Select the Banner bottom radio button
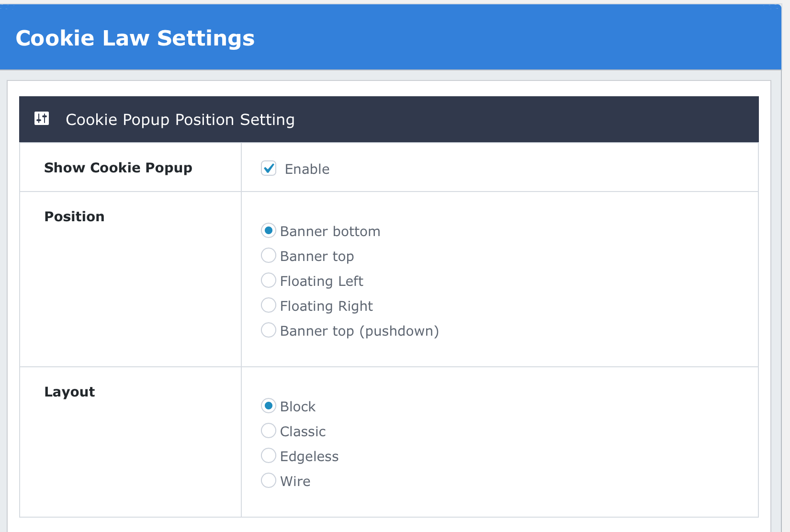The width and height of the screenshot is (790, 532). [x=269, y=231]
